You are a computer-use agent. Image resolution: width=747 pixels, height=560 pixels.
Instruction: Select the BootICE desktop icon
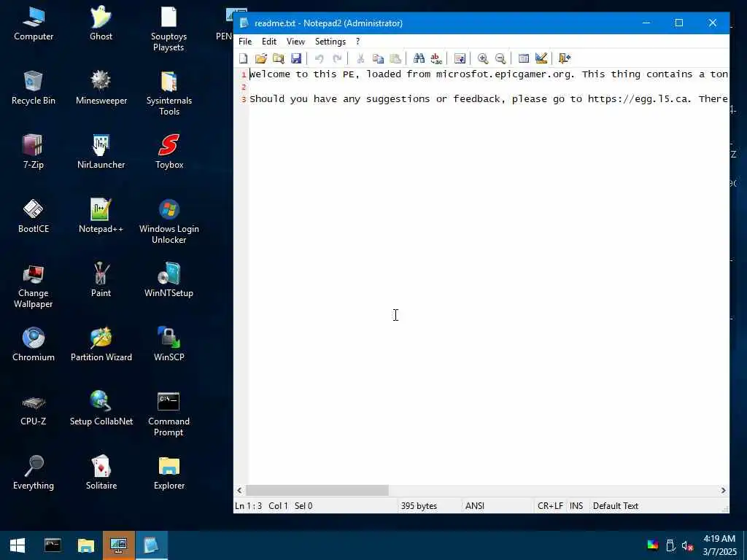[34, 216]
